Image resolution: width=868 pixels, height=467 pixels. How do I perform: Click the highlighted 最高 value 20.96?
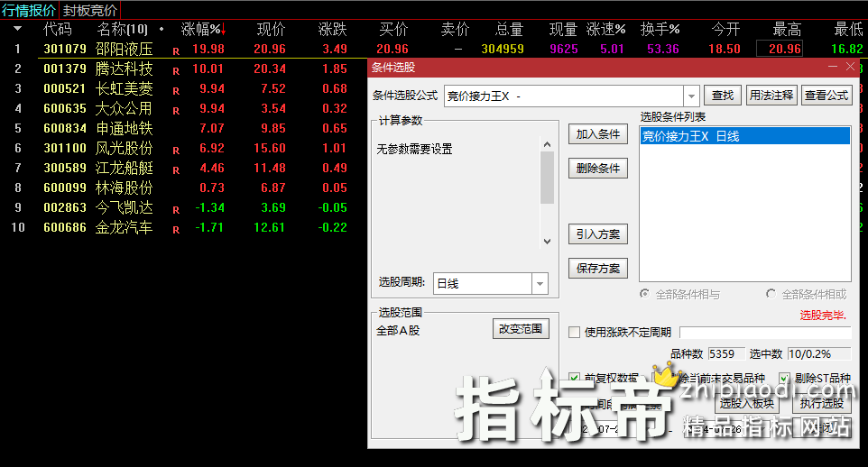tap(779, 49)
